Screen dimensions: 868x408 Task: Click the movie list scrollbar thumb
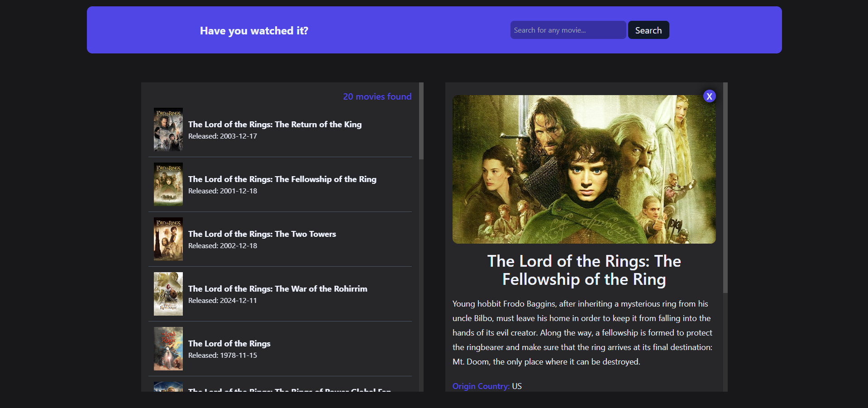421,121
